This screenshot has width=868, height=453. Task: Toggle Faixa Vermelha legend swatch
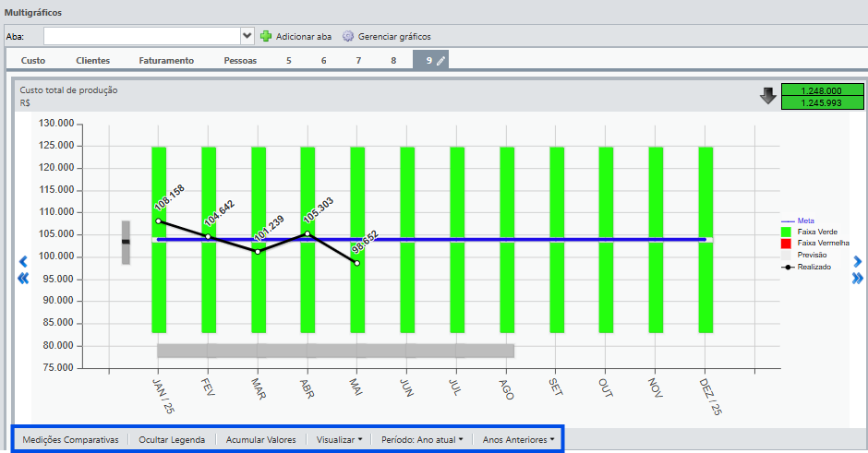click(786, 244)
